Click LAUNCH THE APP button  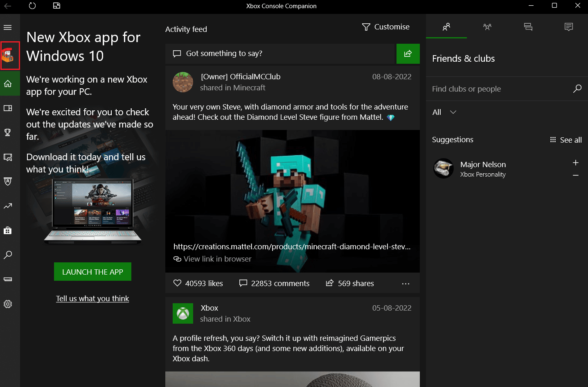tap(92, 272)
